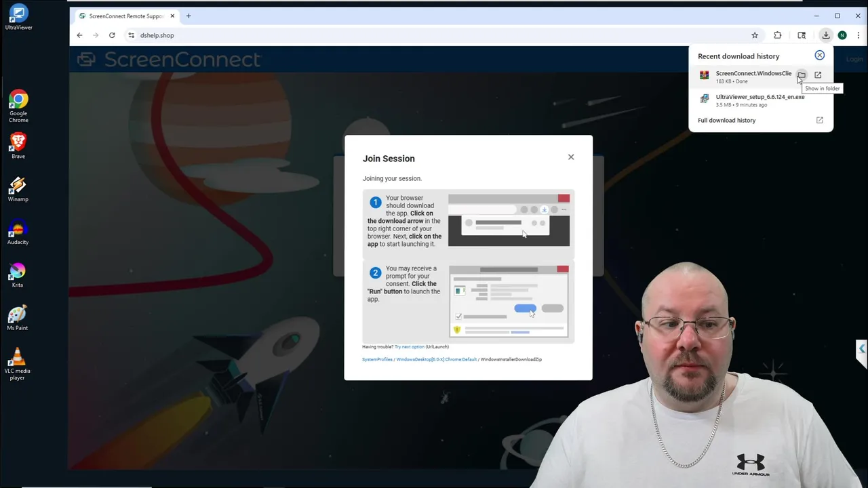Click Brave desktop shortcut

pos(18,146)
